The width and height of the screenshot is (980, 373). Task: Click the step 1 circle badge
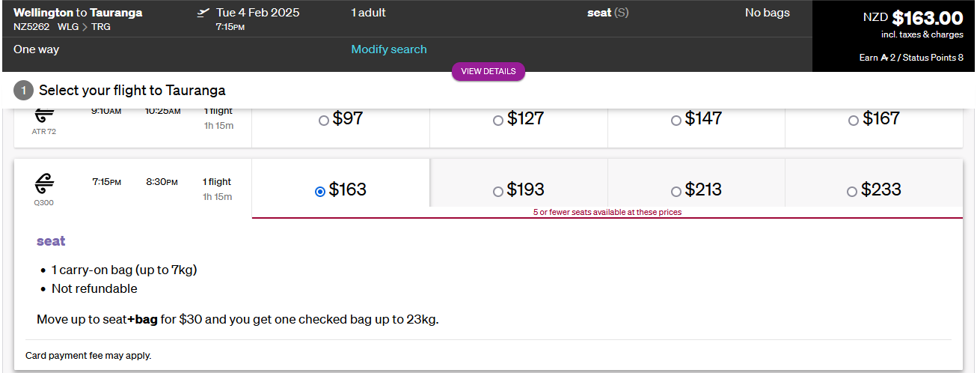[24, 91]
